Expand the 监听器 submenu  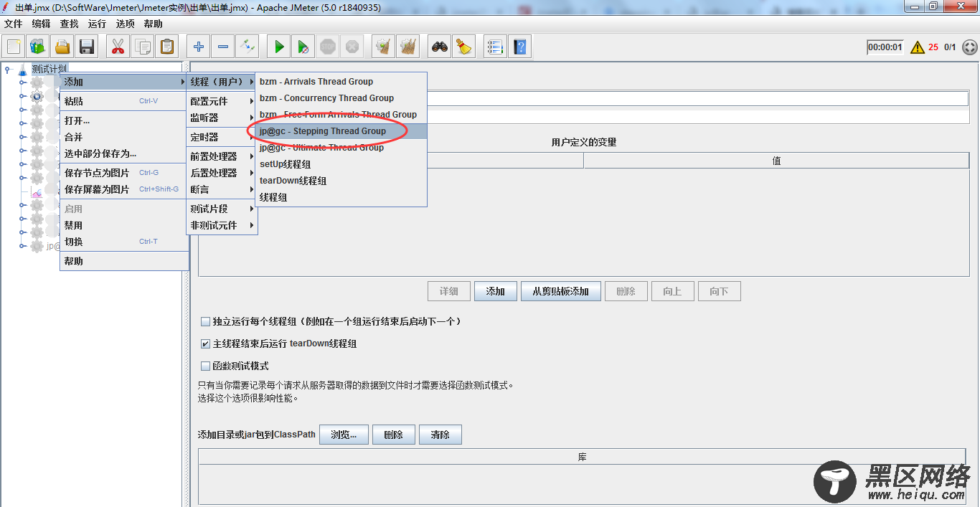[222, 118]
